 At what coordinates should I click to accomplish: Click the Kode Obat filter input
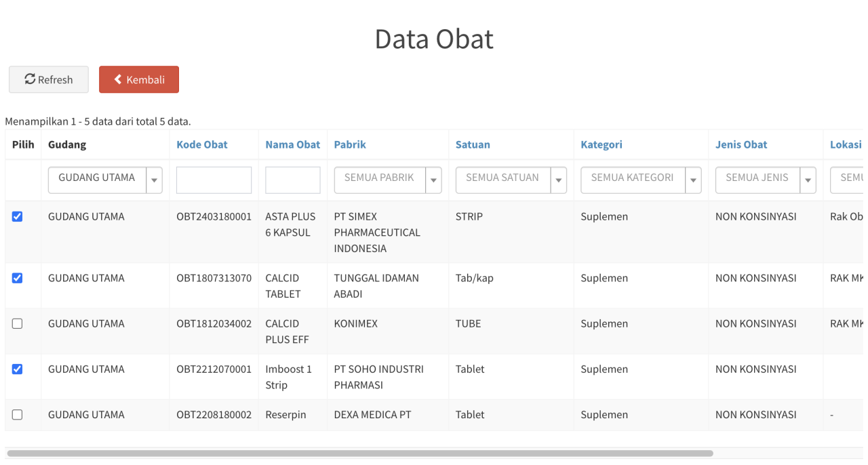214,180
